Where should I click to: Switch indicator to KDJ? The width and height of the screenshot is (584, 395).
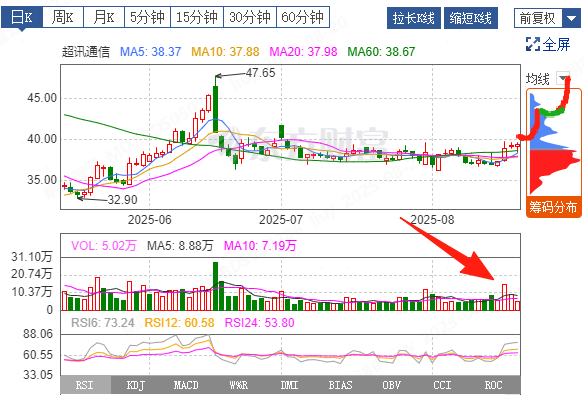point(135,385)
